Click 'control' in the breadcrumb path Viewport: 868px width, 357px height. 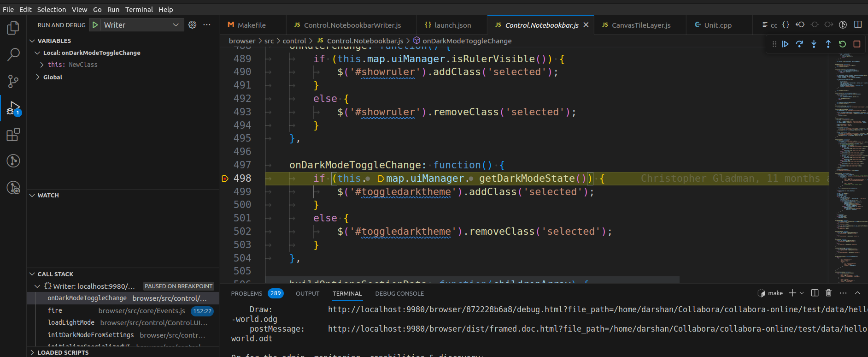tap(294, 41)
